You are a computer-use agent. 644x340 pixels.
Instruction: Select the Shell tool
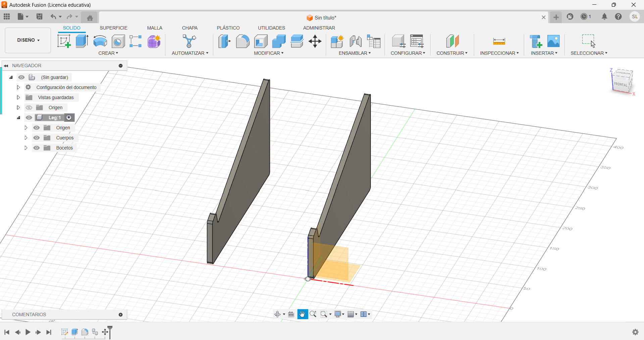pos(261,41)
